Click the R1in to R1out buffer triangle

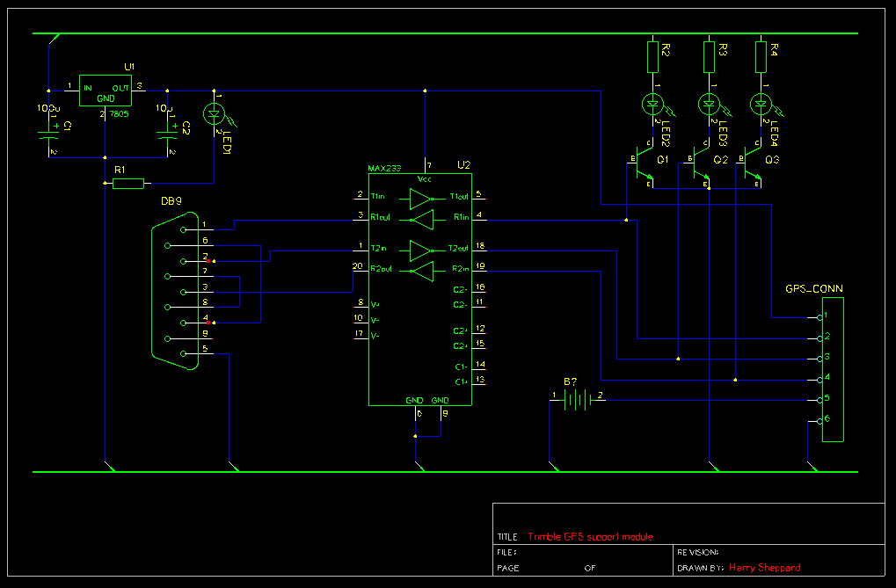point(422,220)
